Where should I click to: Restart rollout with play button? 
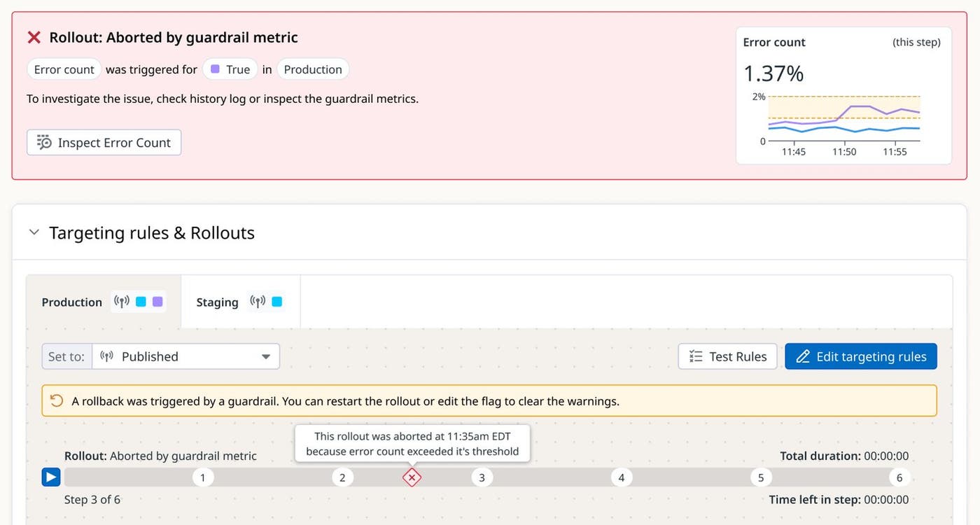point(51,477)
